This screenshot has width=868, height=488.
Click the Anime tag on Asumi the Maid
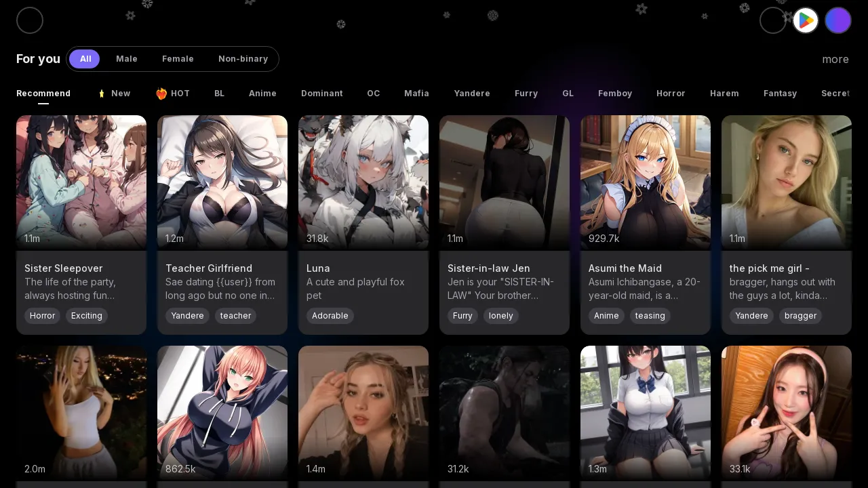pyautogui.click(x=606, y=316)
